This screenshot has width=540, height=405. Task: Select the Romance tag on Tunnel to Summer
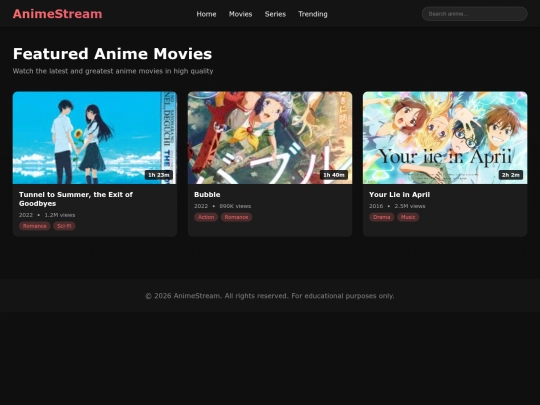[34, 226]
